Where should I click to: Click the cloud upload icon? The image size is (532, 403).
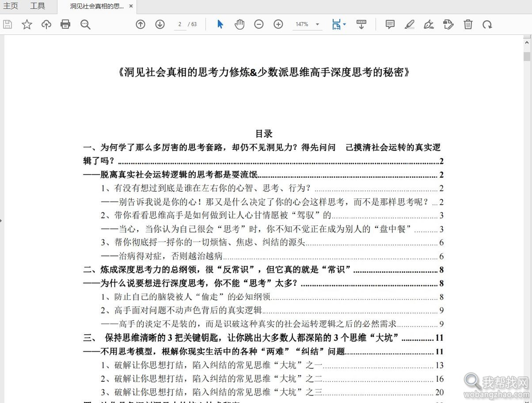point(46,24)
